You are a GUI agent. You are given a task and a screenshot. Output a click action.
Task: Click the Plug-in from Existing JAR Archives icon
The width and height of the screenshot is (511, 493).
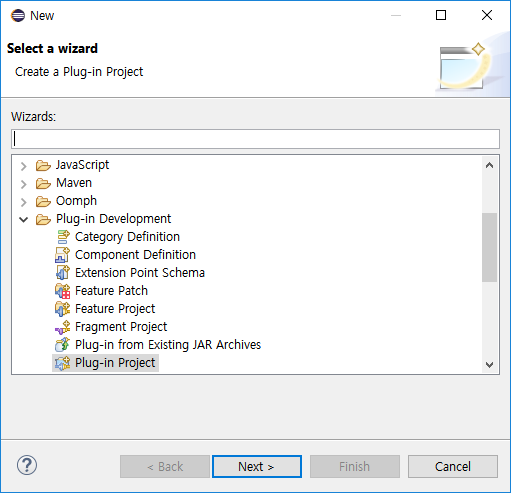point(63,345)
